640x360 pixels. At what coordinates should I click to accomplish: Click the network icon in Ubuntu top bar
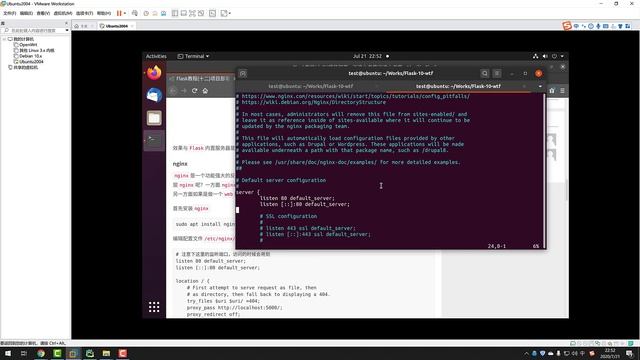(x=536, y=56)
